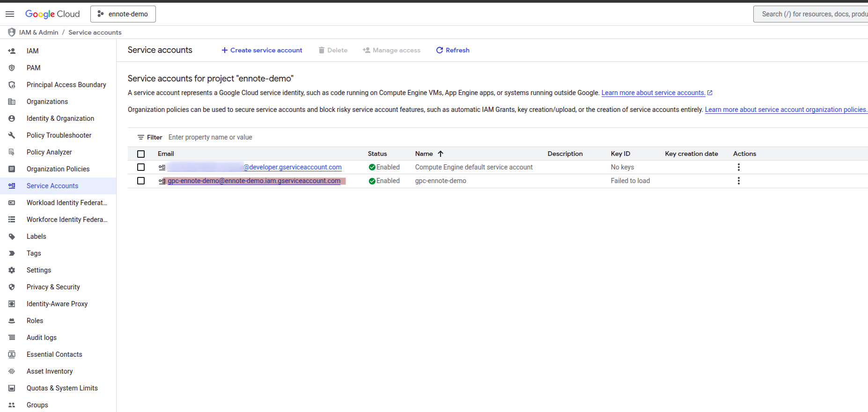
Task: Click the PAM sidebar icon
Action: [x=12, y=68]
